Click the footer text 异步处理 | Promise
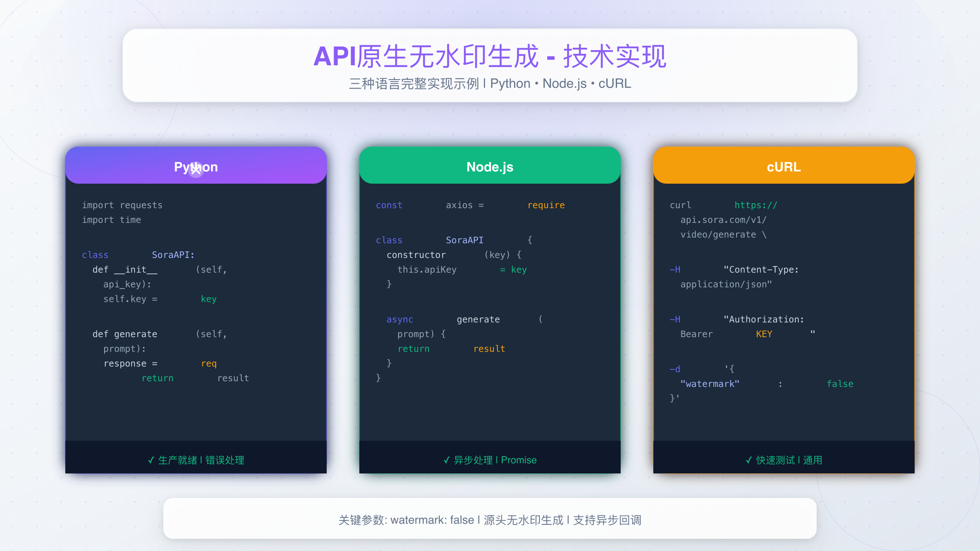This screenshot has height=551, width=980. [495, 460]
